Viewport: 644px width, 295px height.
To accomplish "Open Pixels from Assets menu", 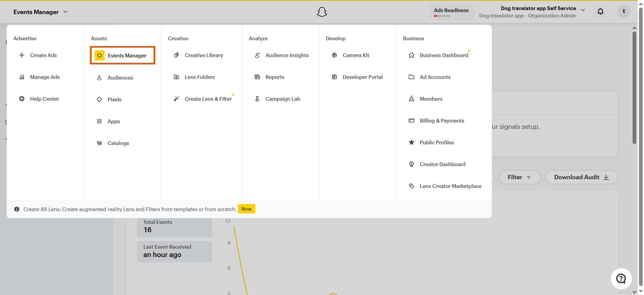I will click(114, 99).
